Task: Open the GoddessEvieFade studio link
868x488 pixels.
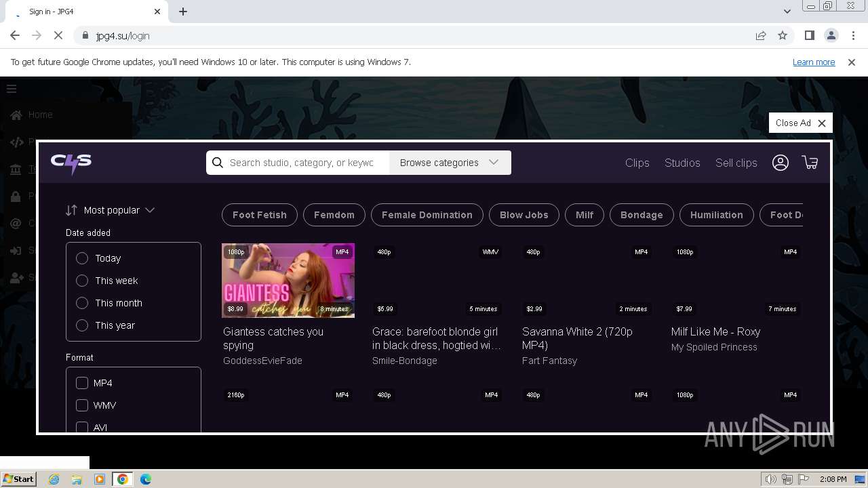Action: tap(262, 361)
